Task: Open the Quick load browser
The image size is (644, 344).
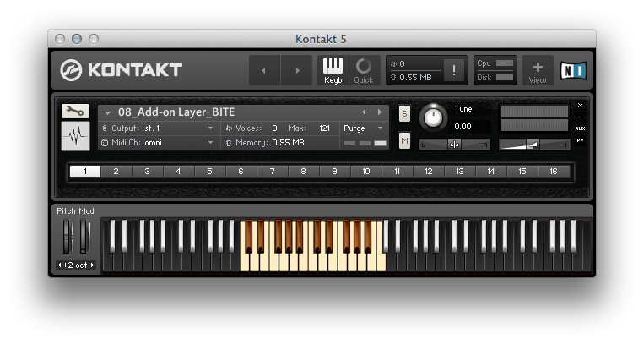Action: (364, 70)
